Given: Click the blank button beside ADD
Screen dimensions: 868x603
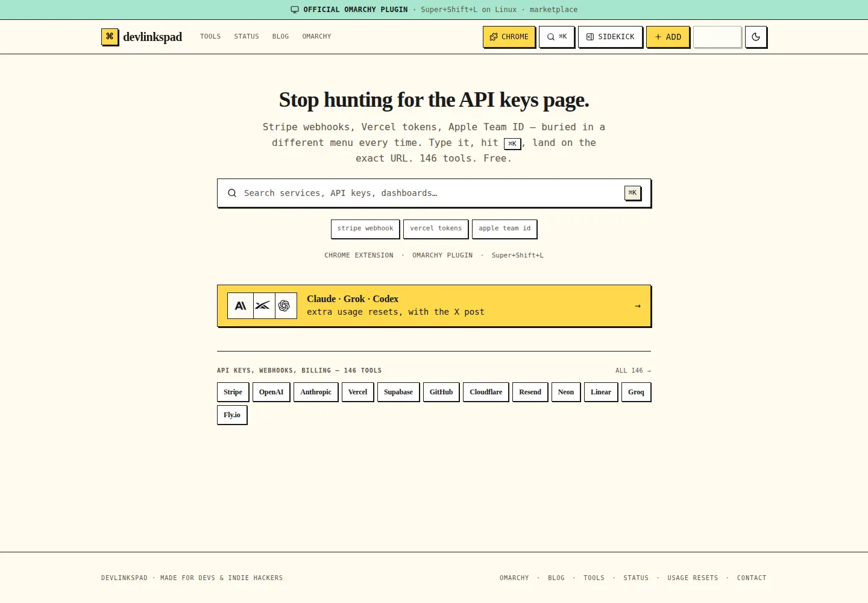Looking at the screenshot, I should [717, 37].
